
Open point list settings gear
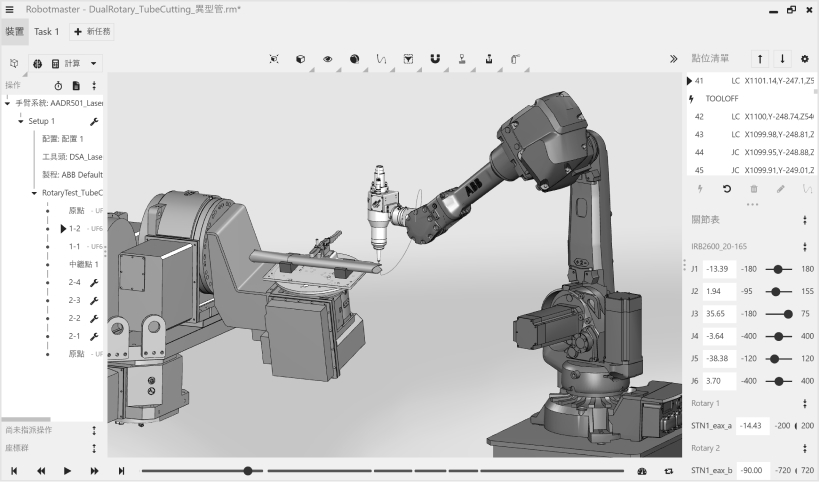805,59
